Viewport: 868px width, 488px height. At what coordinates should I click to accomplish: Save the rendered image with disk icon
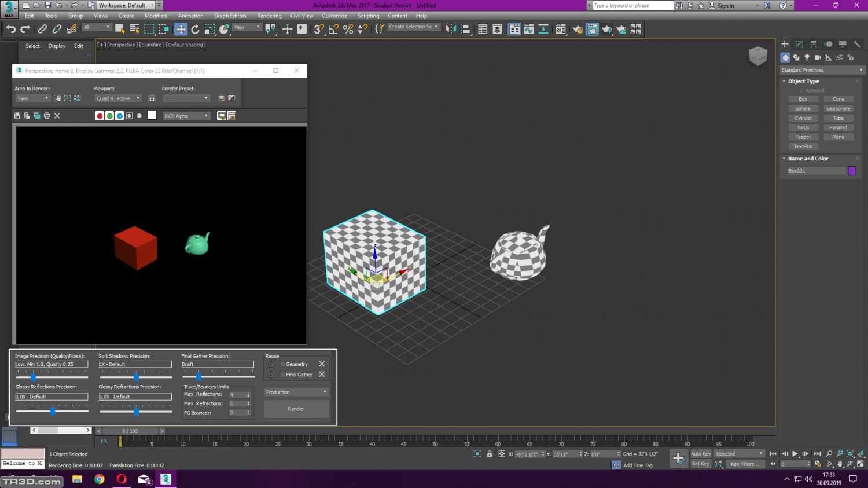coord(17,116)
